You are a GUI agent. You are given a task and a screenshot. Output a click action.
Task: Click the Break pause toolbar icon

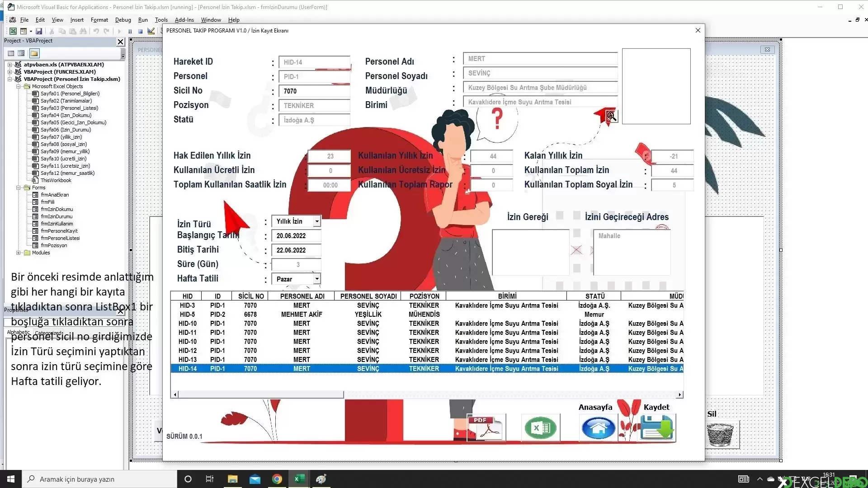pyautogui.click(x=130, y=31)
